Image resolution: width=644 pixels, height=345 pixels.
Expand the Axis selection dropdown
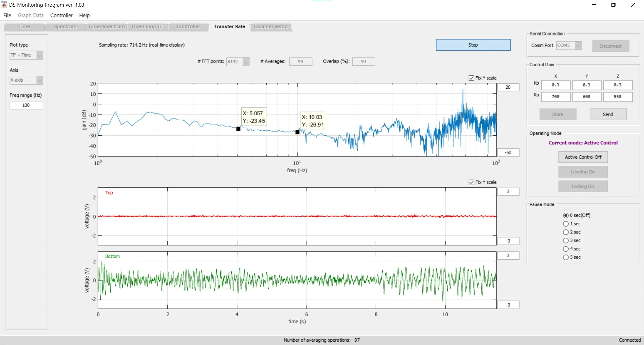click(x=26, y=80)
